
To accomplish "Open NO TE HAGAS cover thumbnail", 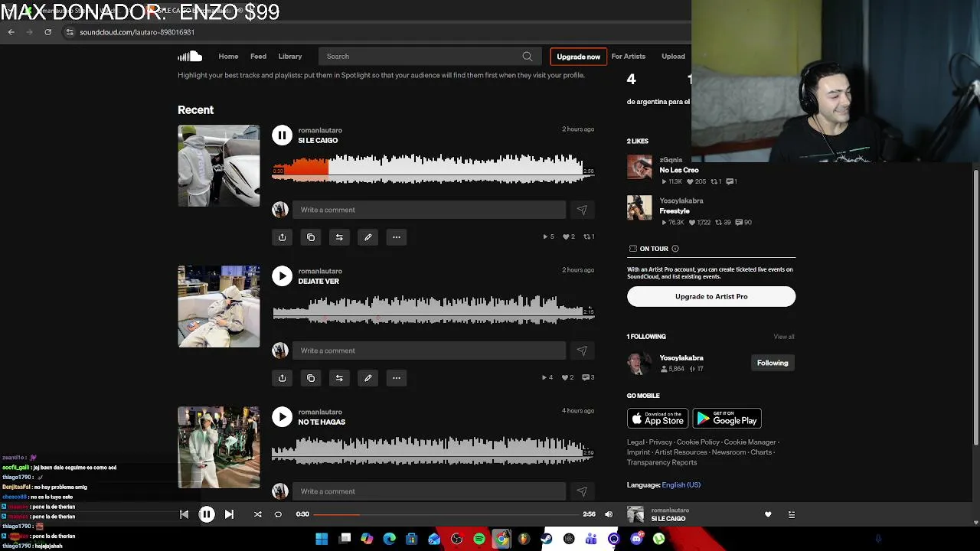I will [219, 447].
